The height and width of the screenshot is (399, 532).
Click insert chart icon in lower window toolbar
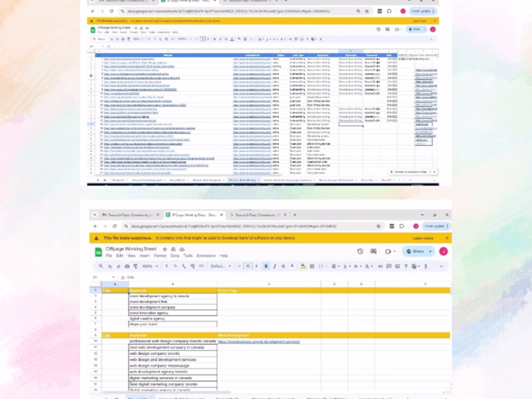(x=397, y=266)
